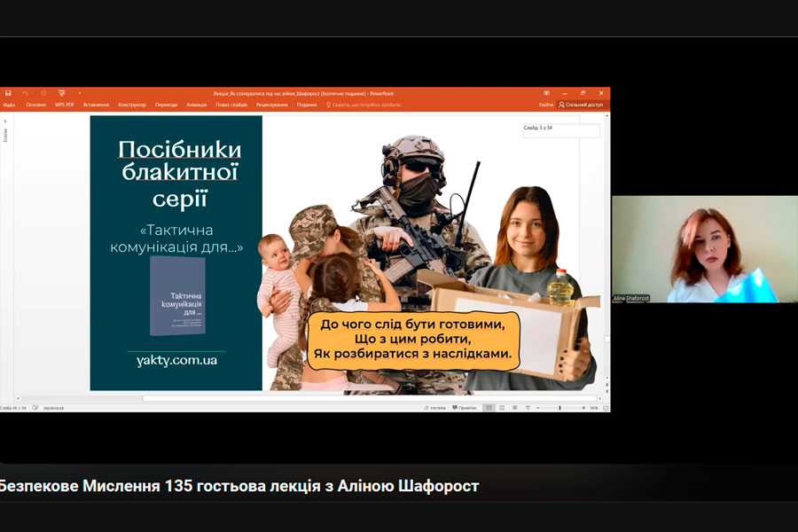Select Reading view icon in status bar
The height and width of the screenshot is (532, 798).
tap(514, 408)
